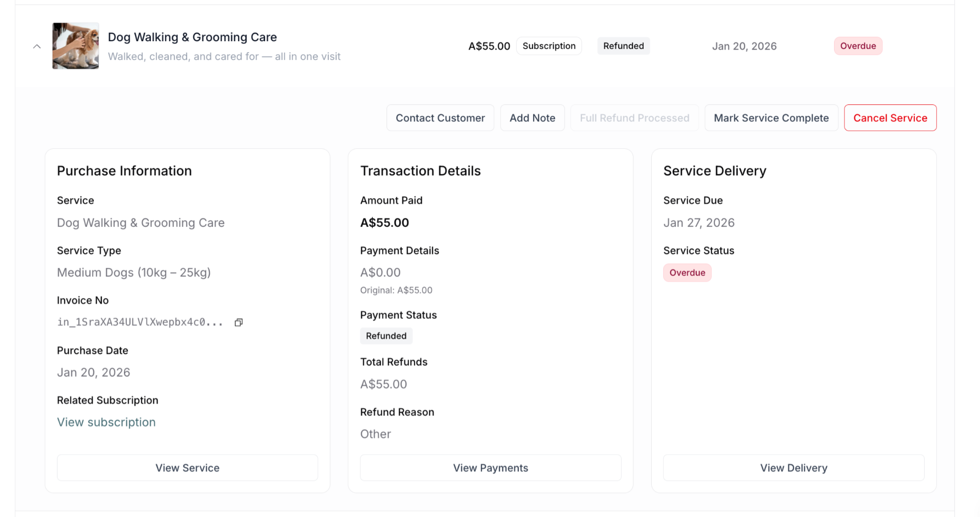This screenshot has width=980, height=517.
Task: Open the View subscription link
Action: tap(106, 422)
